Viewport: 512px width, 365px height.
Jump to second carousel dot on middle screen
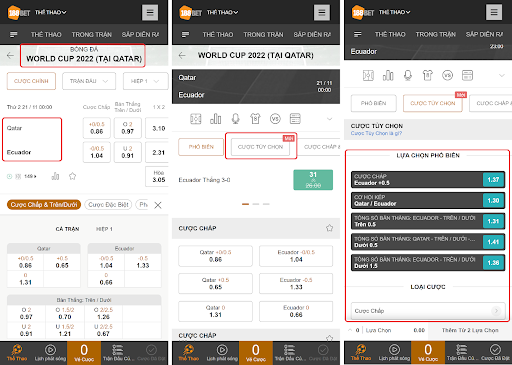[x=256, y=204]
